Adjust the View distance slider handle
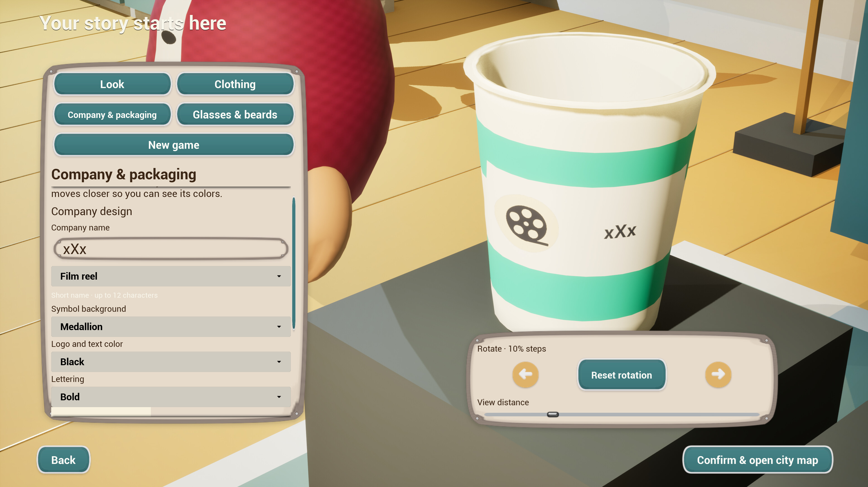 coord(553,414)
